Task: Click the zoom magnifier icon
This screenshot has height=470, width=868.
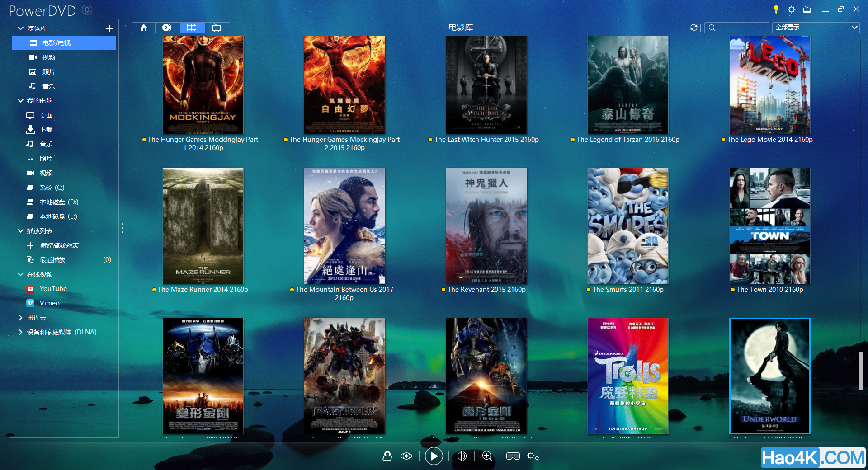Action: click(487, 456)
